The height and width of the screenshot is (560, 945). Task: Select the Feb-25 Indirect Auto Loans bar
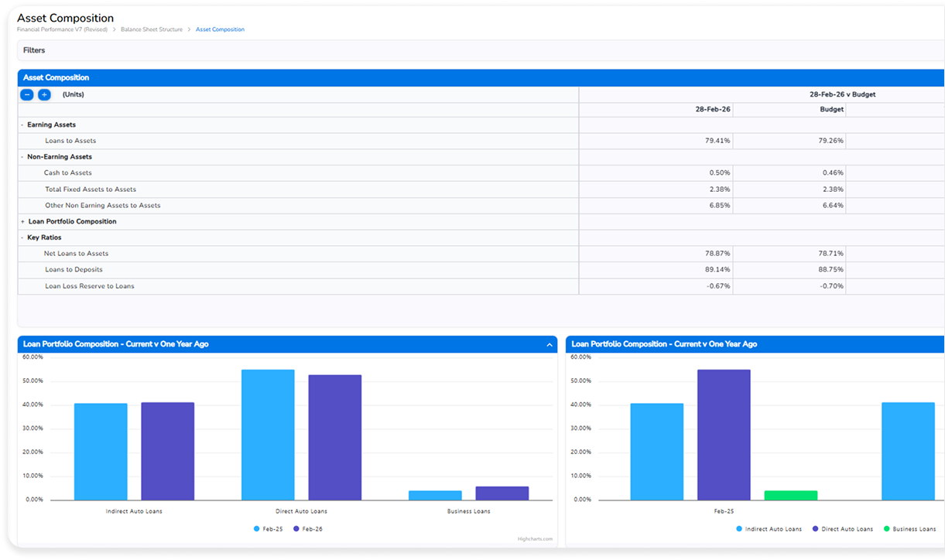(101, 452)
